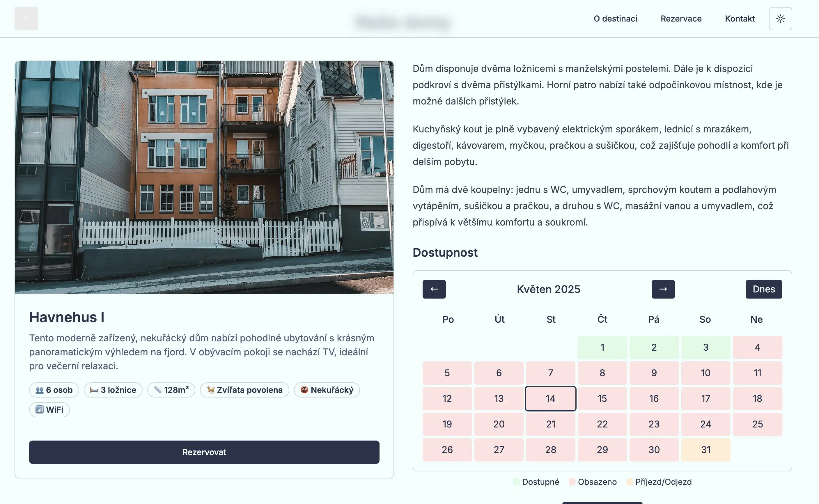
Task: Select available day 3 on Saturday
Action: 706,347
